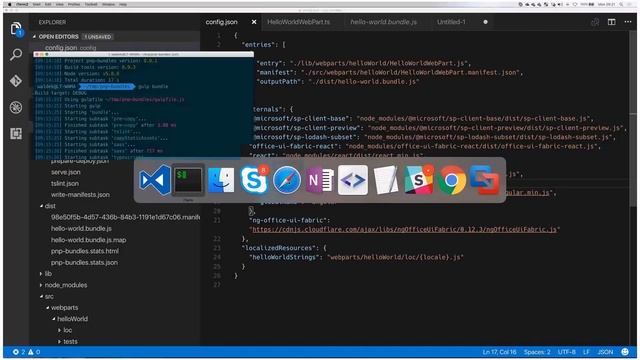Switch to OneNote in app switcher
640x360 pixels.
coord(320,180)
